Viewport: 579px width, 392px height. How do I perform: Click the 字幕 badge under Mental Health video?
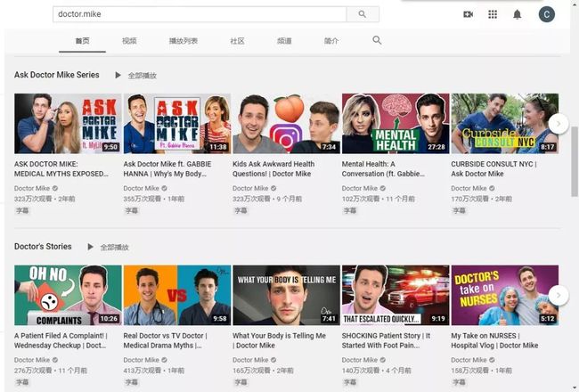coord(350,210)
